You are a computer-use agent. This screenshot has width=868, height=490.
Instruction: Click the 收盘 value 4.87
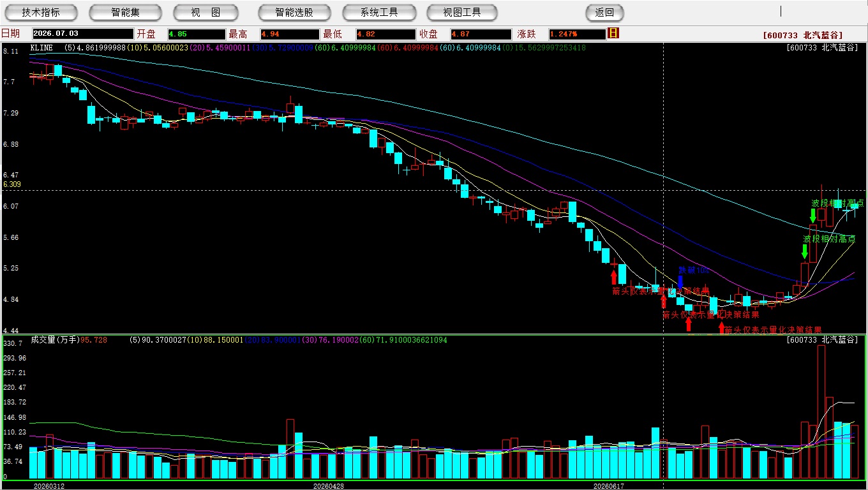click(480, 34)
